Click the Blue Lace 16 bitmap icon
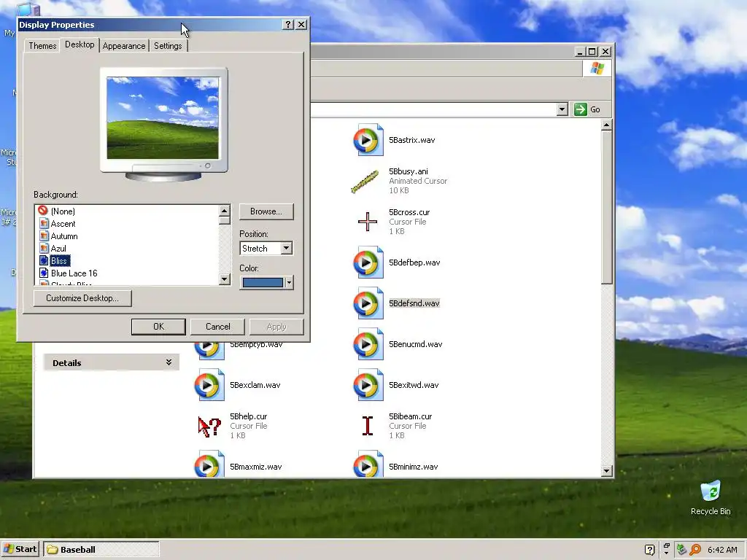This screenshot has height=560, width=747. 44,273
